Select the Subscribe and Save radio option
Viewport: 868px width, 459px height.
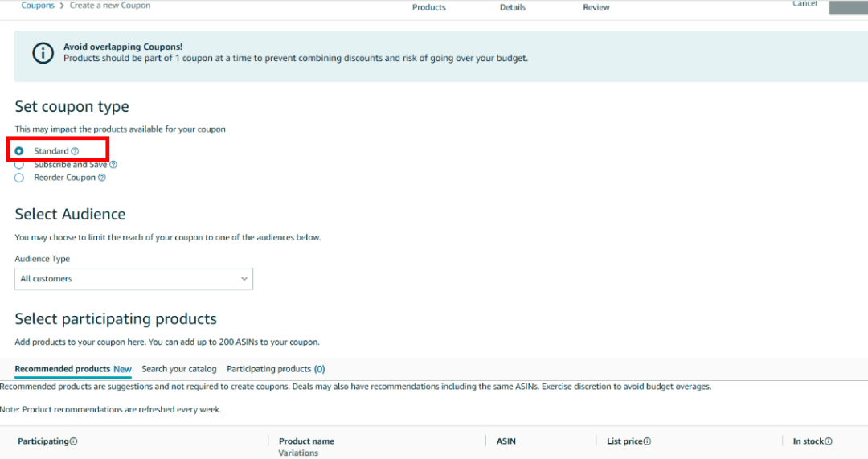pyautogui.click(x=19, y=165)
